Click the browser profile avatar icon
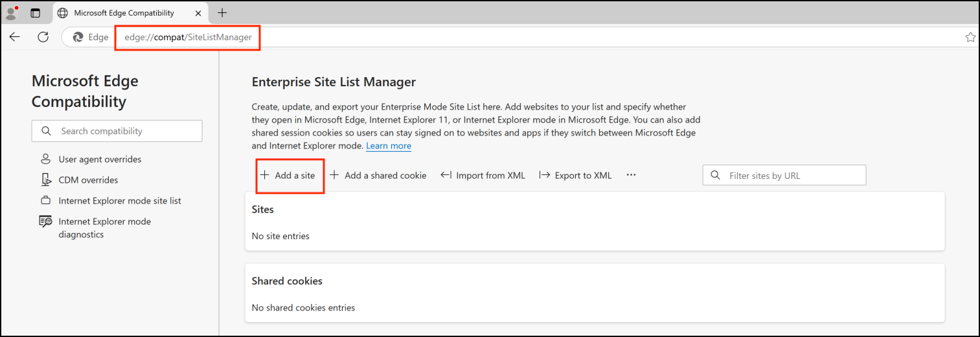Image resolution: width=980 pixels, height=337 pixels. (11, 13)
